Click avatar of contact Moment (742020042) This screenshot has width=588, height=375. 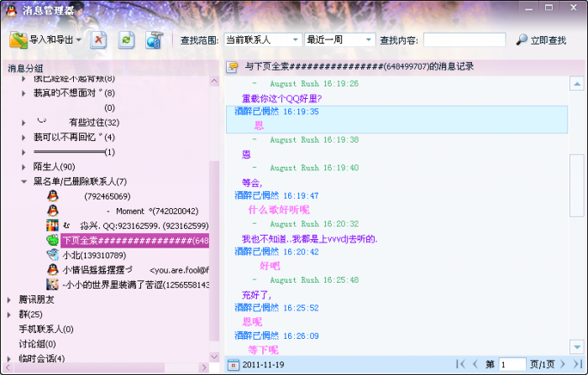[53, 211]
